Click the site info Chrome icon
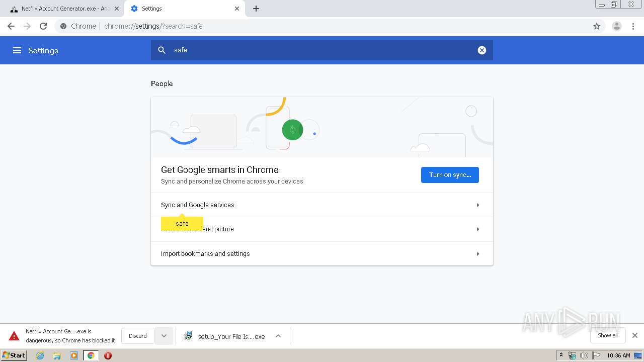This screenshot has width=644, height=362. point(63,26)
